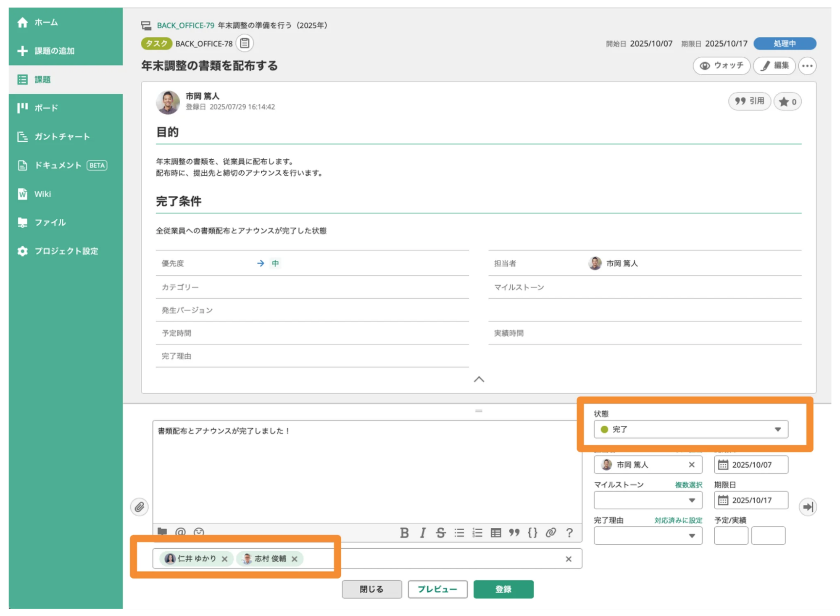Open the マイルストーン dropdown
This screenshot has width=840, height=616.
pos(648,500)
